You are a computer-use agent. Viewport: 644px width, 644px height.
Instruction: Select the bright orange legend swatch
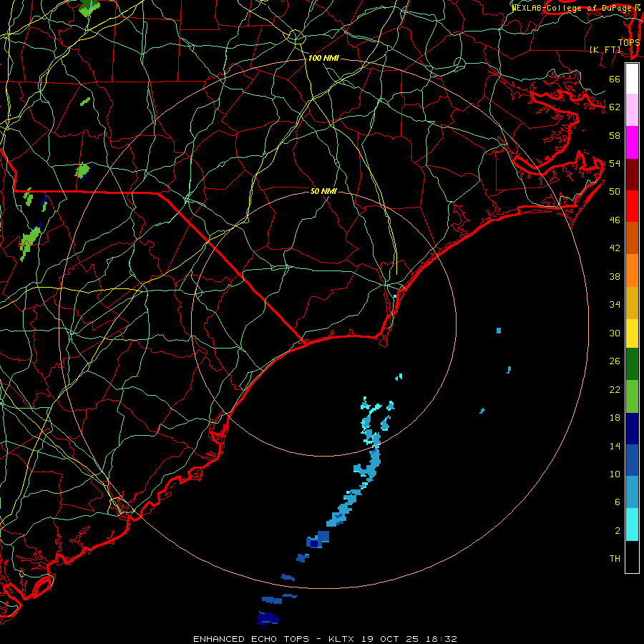(x=632, y=270)
